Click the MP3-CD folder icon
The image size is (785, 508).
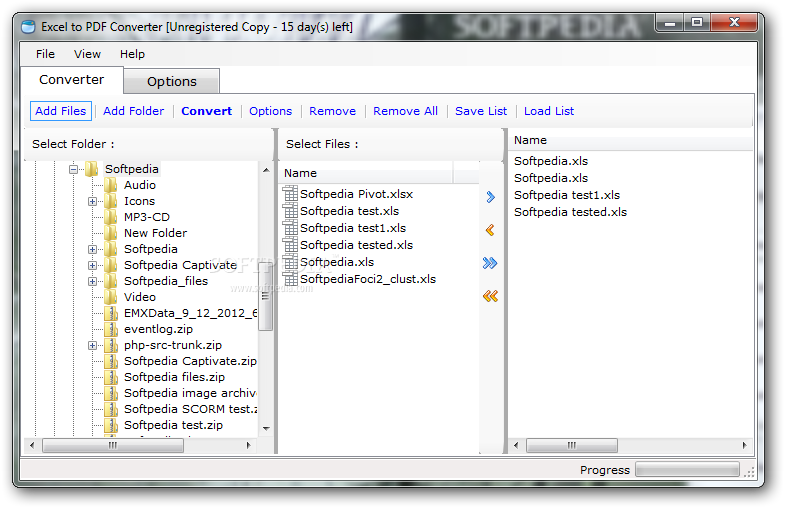[x=111, y=217]
